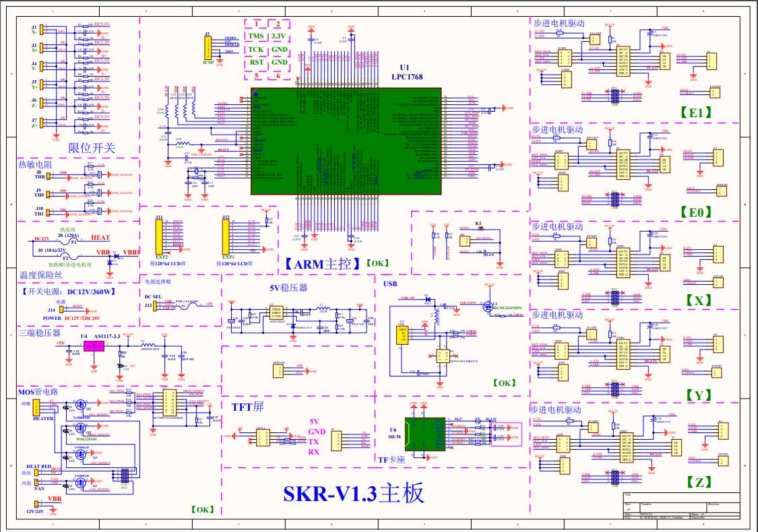Select the 【E0】 driver label
The height and width of the screenshot is (532, 758).
click(x=695, y=212)
